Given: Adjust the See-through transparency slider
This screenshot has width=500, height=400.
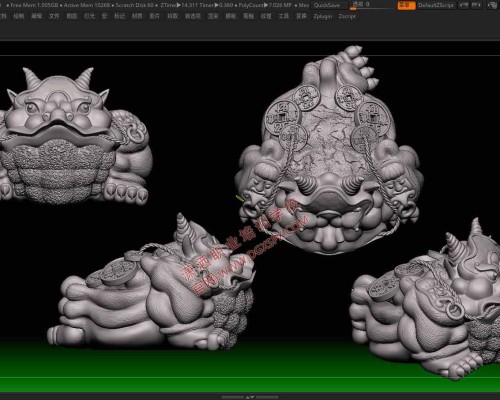Looking at the screenshot, I should point(371,5).
